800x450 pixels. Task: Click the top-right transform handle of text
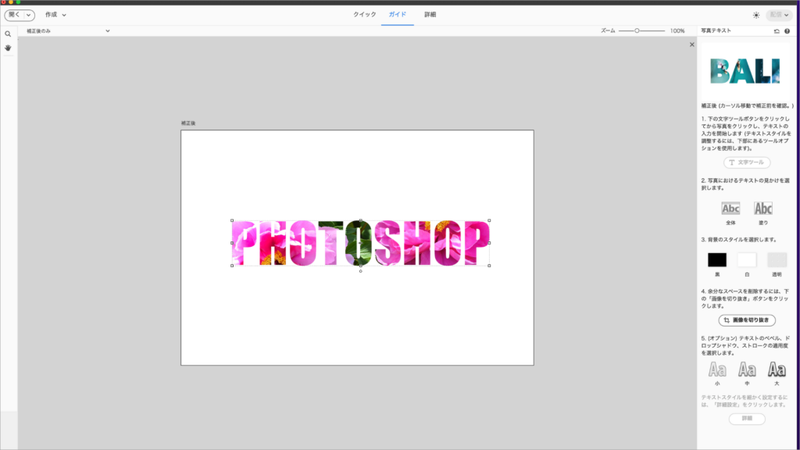(489, 220)
